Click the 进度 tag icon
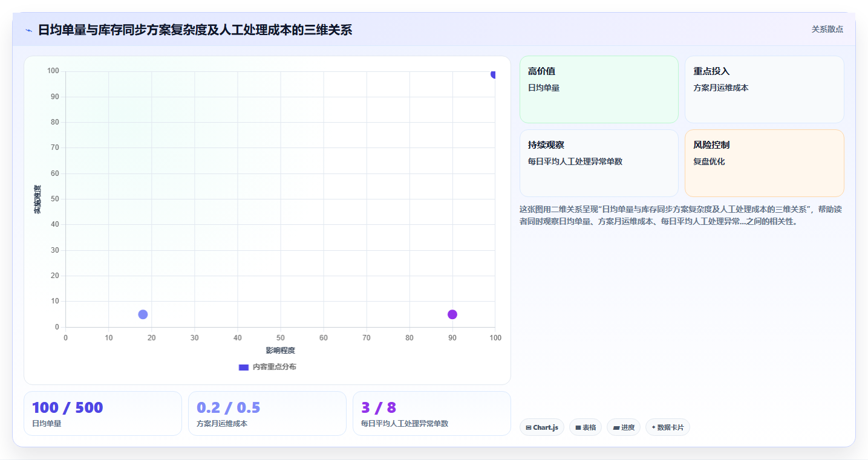Image resolution: width=868 pixels, height=460 pixels. click(x=616, y=427)
